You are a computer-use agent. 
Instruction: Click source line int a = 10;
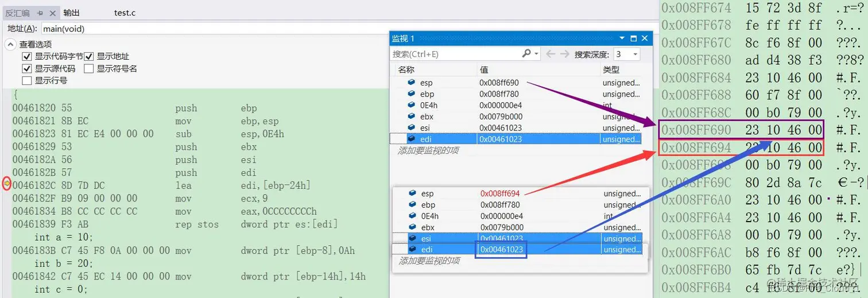[63, 238]
